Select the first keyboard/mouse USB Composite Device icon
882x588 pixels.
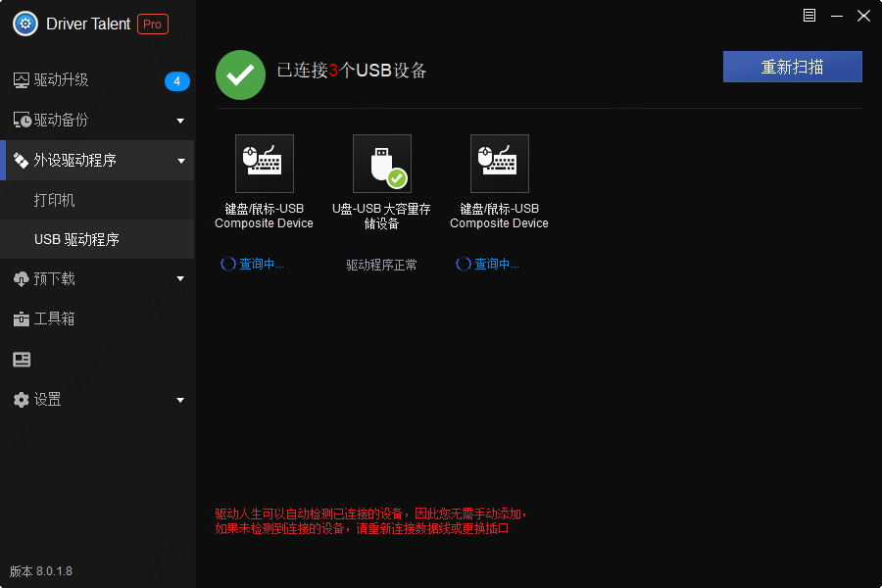coord(265,164)
